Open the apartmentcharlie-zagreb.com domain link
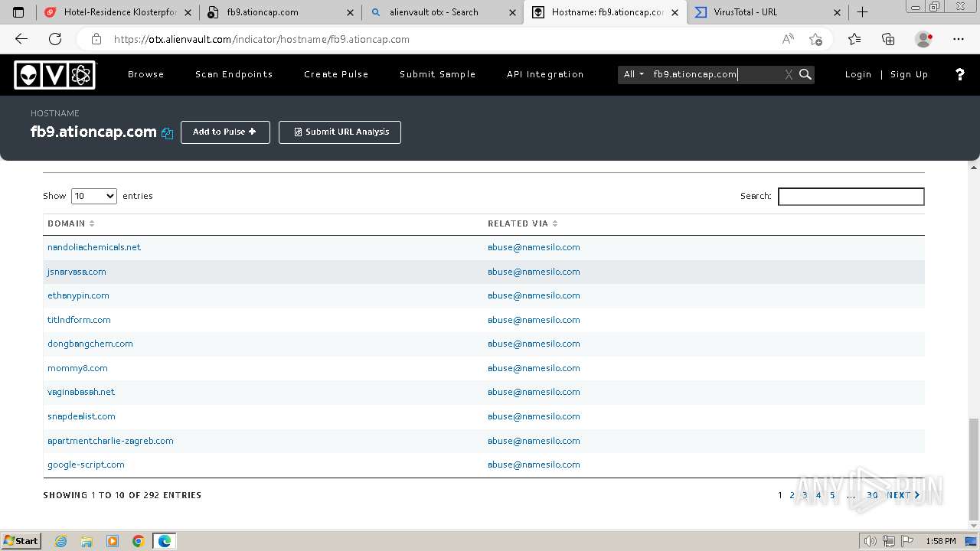Viewport: 980px width, 551px height. click(x=110, y=441)
